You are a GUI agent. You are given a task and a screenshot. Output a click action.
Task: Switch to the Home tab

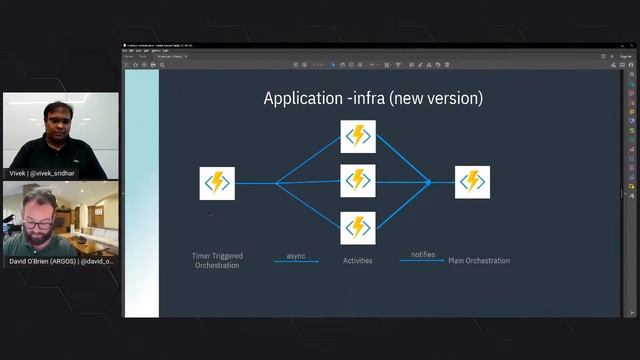coord(128,57)
